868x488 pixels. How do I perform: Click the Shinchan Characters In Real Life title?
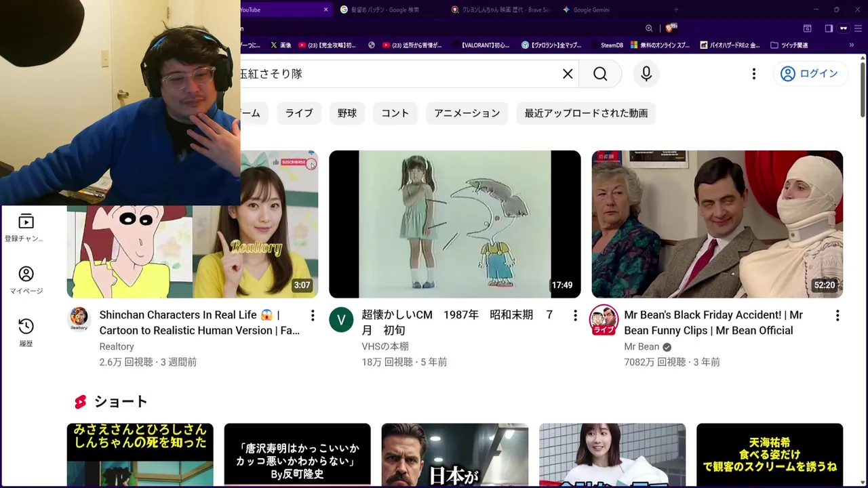[x=199, y=323]
